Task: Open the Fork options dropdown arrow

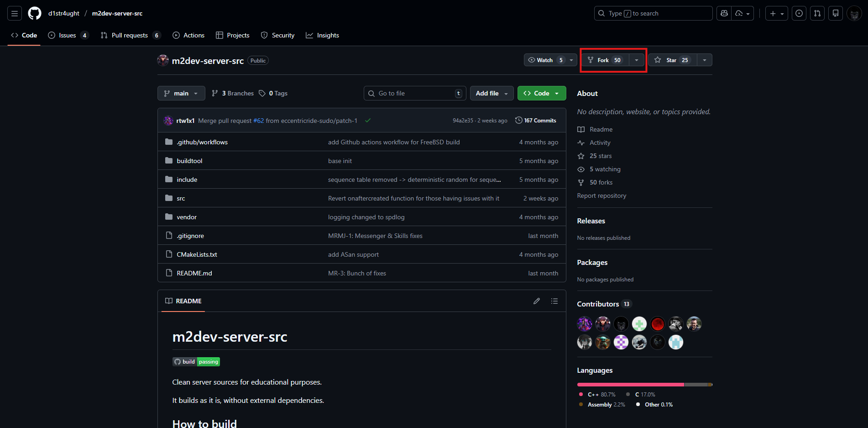Action: click(637, 60)
